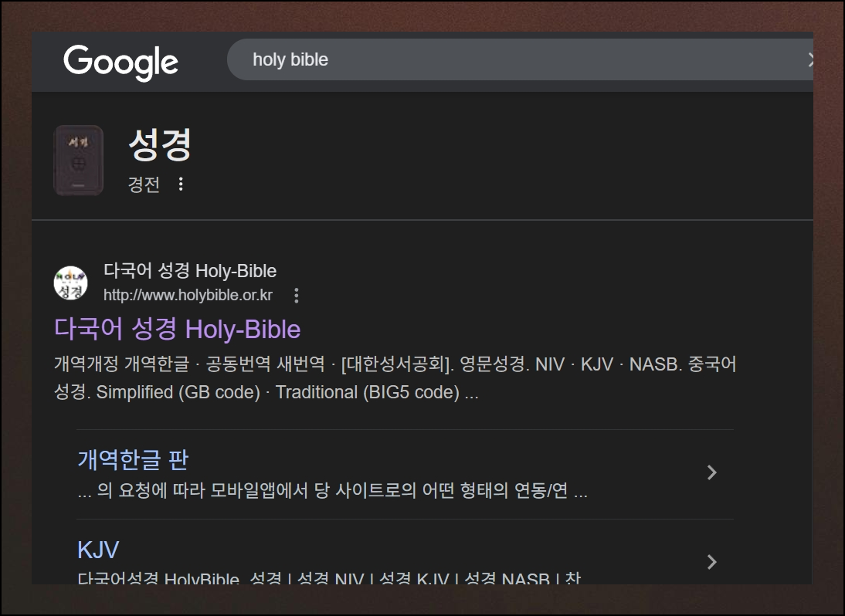
Task: Focus the search box containing holy bible
Action: tap(520, 59)
